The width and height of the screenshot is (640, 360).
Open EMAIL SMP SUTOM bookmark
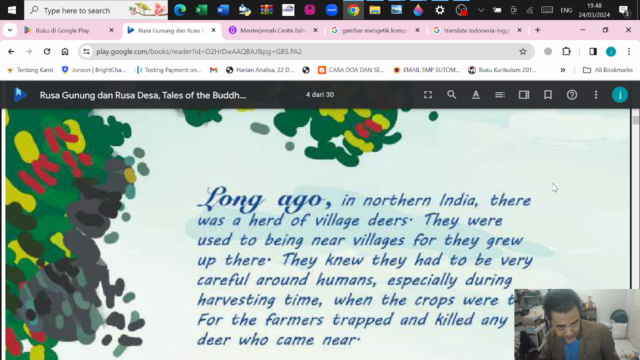[x=427, y=70]
